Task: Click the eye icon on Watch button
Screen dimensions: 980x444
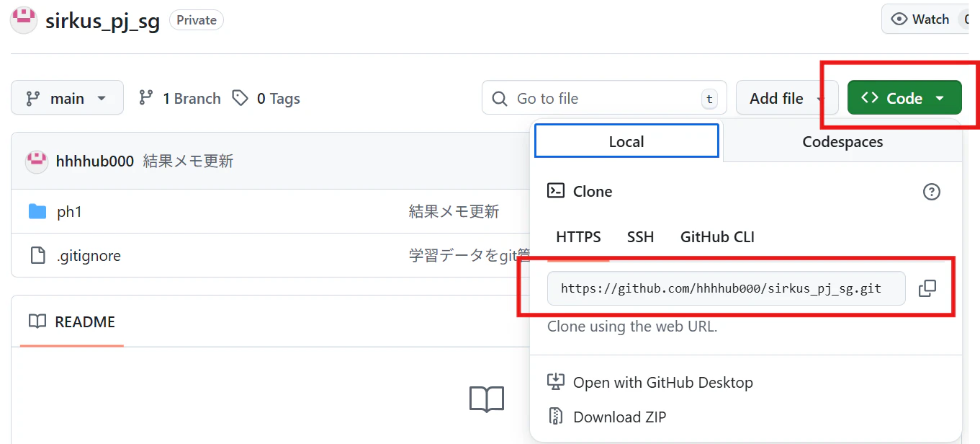Action: [899, 19]
